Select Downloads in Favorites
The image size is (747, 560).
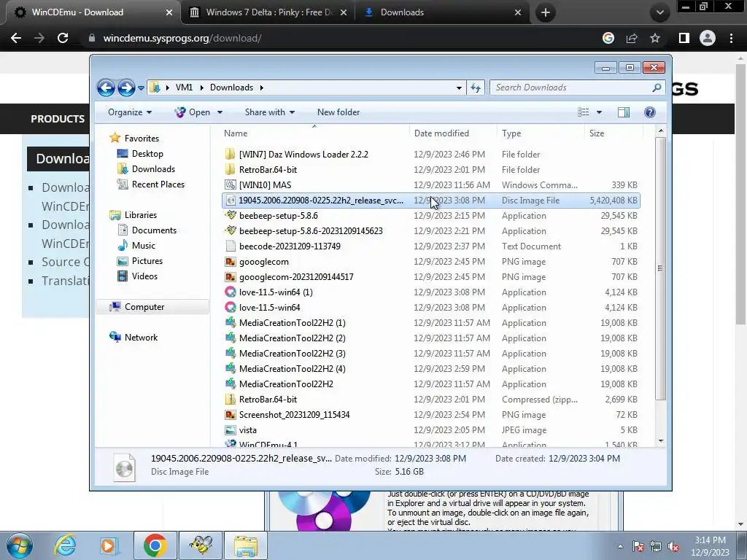click(x=153, y=169)
